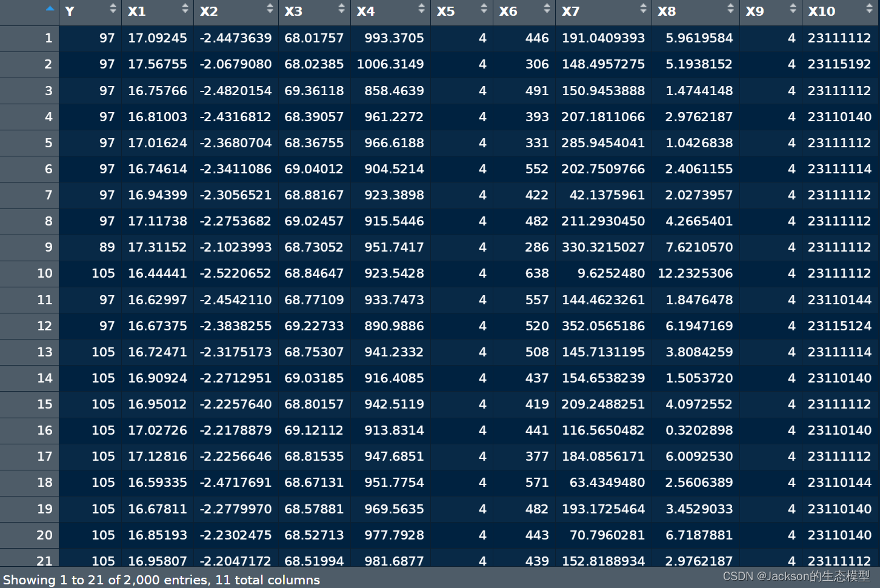This screenshot has width=880, height=588.
Task: Select the X10 column header label
Action: (x=822, y=12)
